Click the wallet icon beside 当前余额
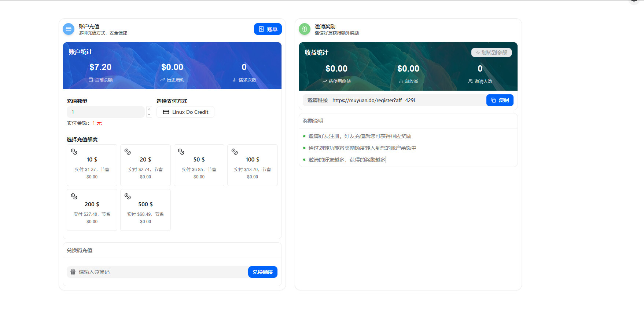Image resolution: width=644 pixels, height=323 pixels. [91, 80]
